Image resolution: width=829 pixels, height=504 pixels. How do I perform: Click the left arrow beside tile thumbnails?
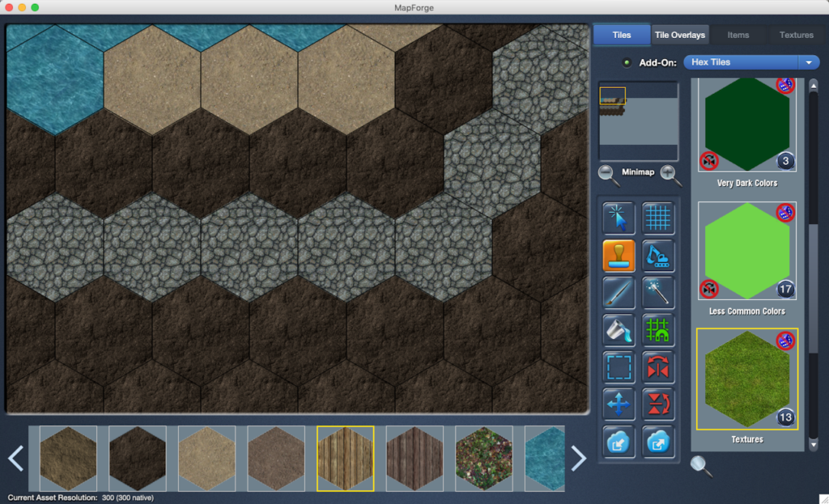(15, 458)
